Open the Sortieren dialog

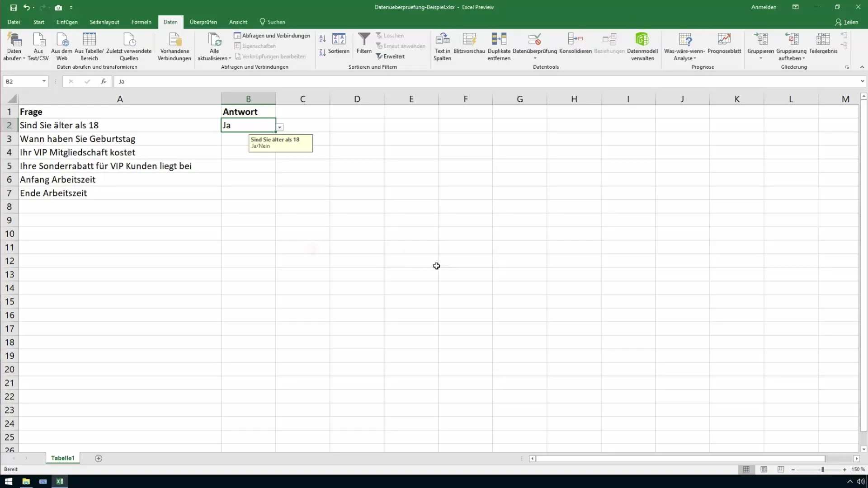(339, 43)
